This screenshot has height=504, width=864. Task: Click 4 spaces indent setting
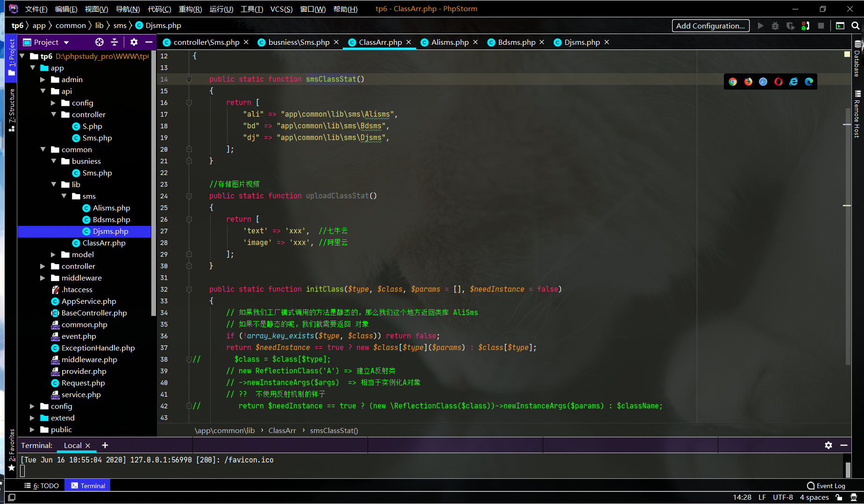click(814, 497)
